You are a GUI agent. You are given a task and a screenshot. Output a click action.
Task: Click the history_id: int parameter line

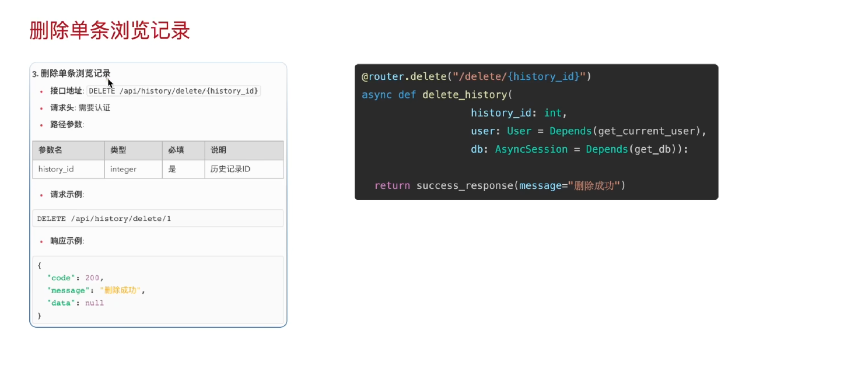(519, 113)
